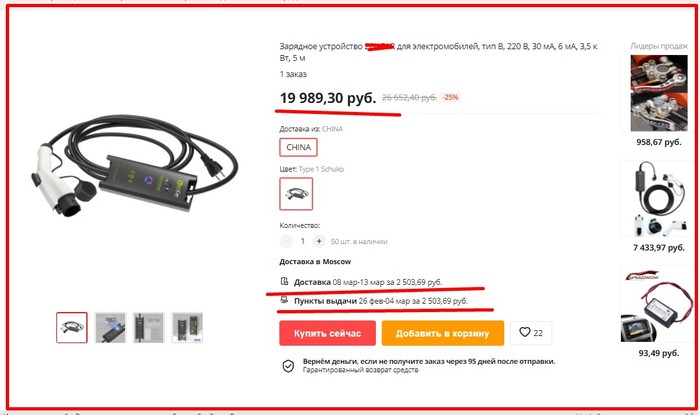This screenshot has width=700, height=415.
Task: Open the camera module bestseller for 93,49 руб.
Action: 658,304
